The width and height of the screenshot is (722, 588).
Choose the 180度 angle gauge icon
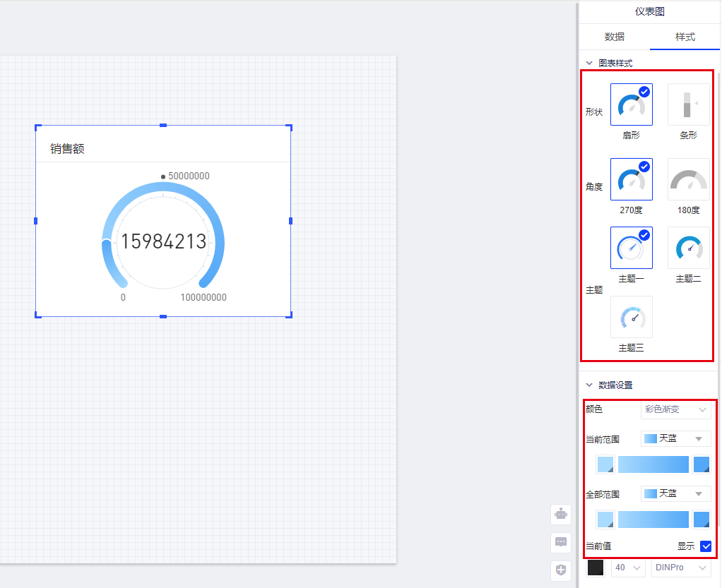(688, 179)
